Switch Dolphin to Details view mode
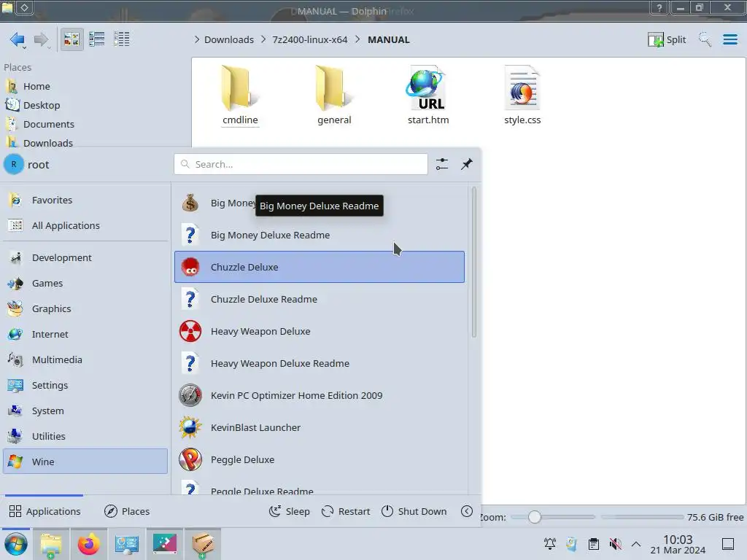 [x=122, y=39]
